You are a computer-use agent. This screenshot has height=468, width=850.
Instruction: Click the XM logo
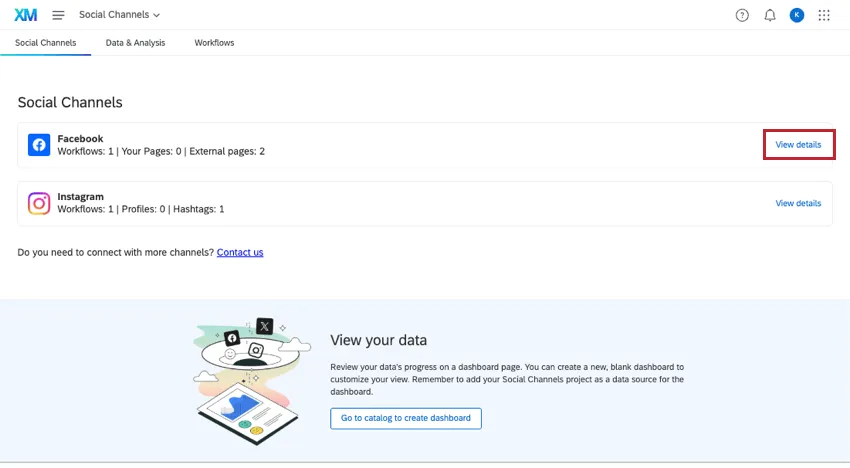[x=26, y=15]
